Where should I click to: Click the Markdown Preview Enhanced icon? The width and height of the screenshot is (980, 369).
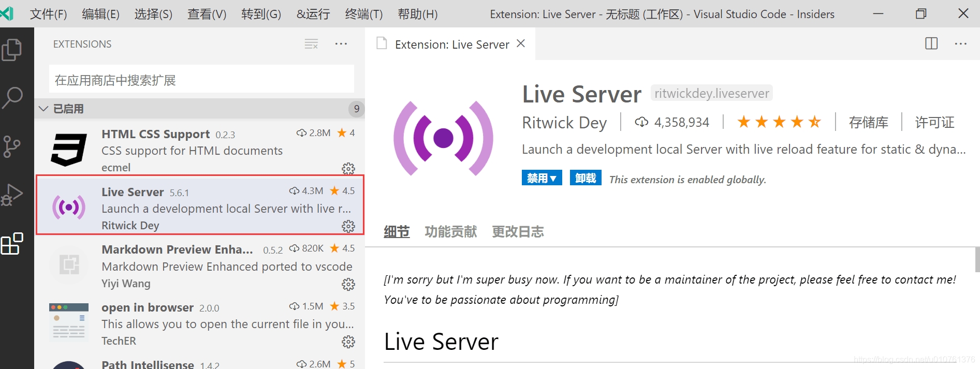coord(69,265)
